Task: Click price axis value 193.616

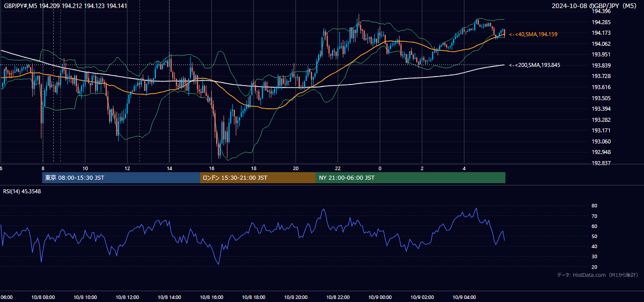Action: coord(601,87)
